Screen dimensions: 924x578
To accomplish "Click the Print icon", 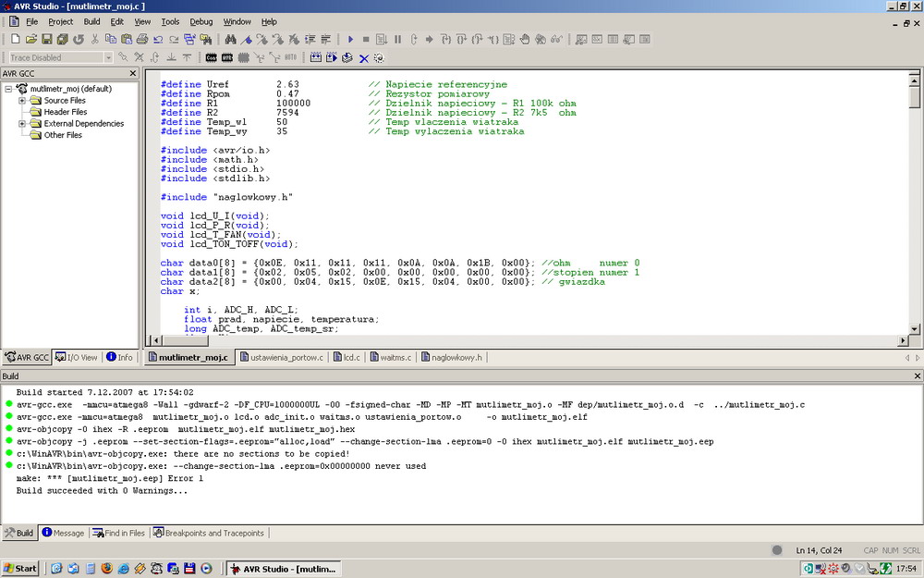I will point(142,40).
